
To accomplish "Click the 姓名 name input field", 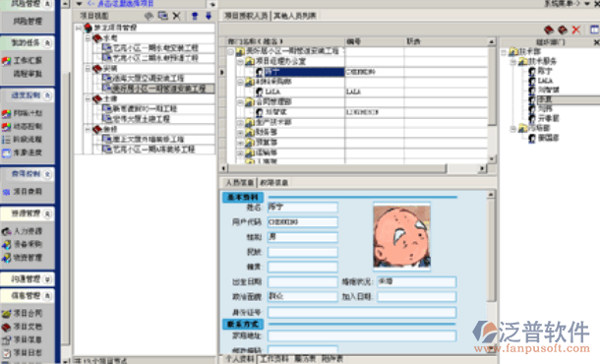I will (x=303, y=207).
